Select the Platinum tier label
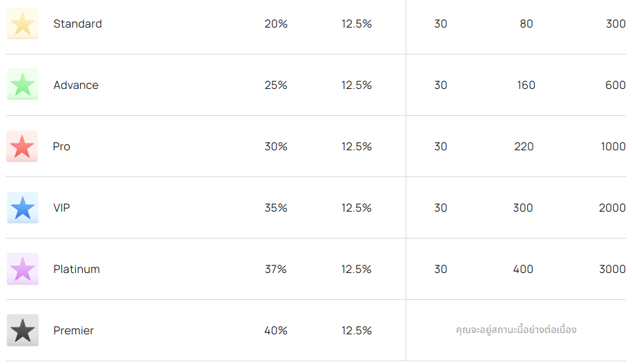Screen dimensions: 632x364 pyautogui.click(x=77, y=269)
